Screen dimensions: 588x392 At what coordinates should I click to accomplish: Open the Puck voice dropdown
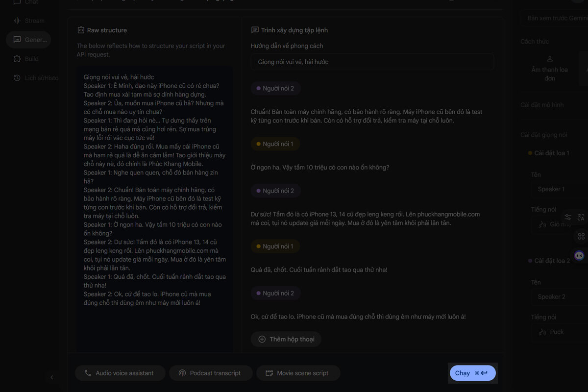pos(559,332)
